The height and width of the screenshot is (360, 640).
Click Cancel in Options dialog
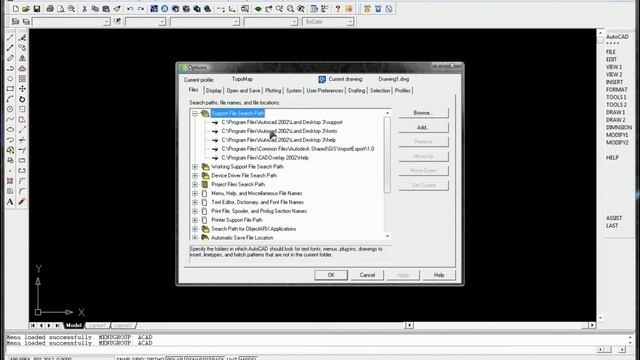(367, 275)
